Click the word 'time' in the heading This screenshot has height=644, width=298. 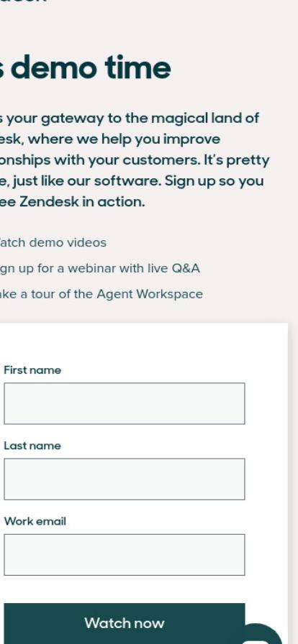(x=138, y=68)
